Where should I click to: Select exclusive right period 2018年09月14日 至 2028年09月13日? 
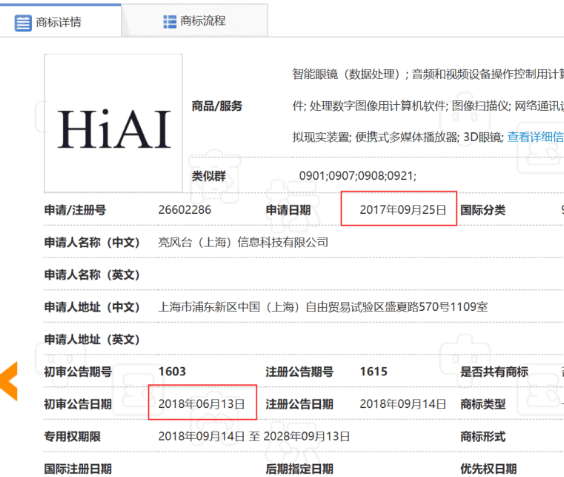pyautogui.click(x=254, y=436)
